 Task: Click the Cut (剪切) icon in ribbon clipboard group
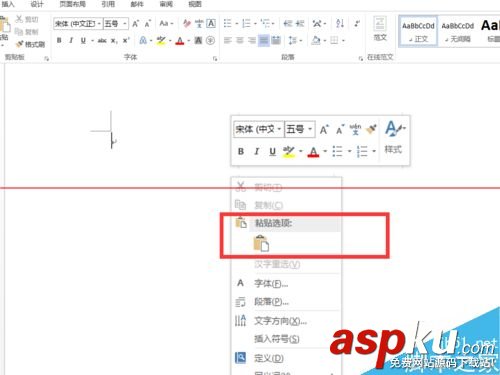(19, 19)
